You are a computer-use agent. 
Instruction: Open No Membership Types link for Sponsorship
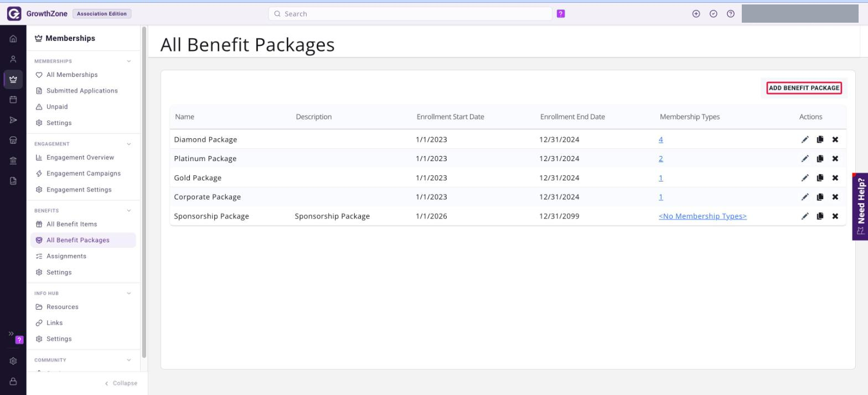[x=702, y=216]
